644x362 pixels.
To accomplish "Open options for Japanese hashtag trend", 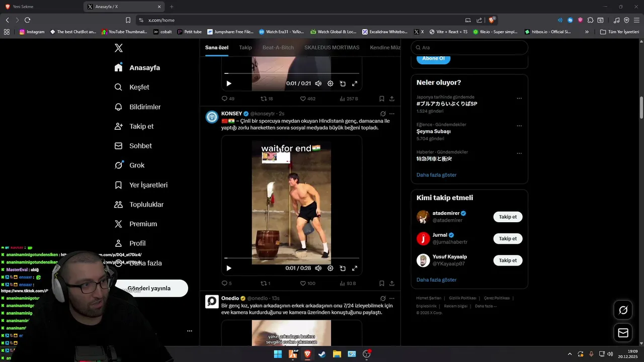I will click(519, 98).
